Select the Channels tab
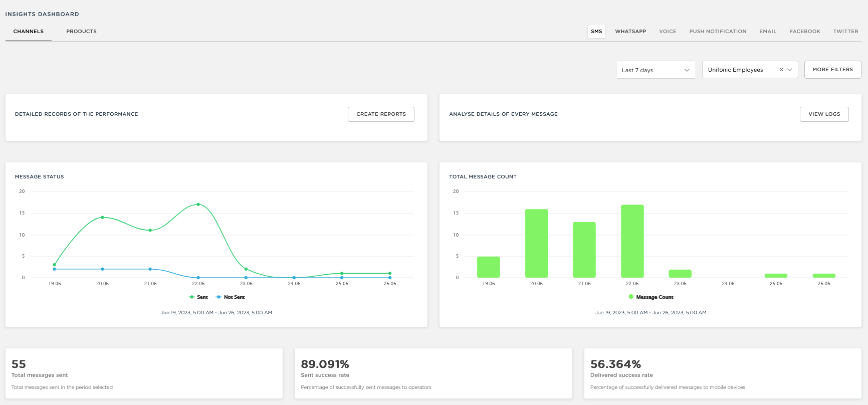868x405 pixels. 29,32
